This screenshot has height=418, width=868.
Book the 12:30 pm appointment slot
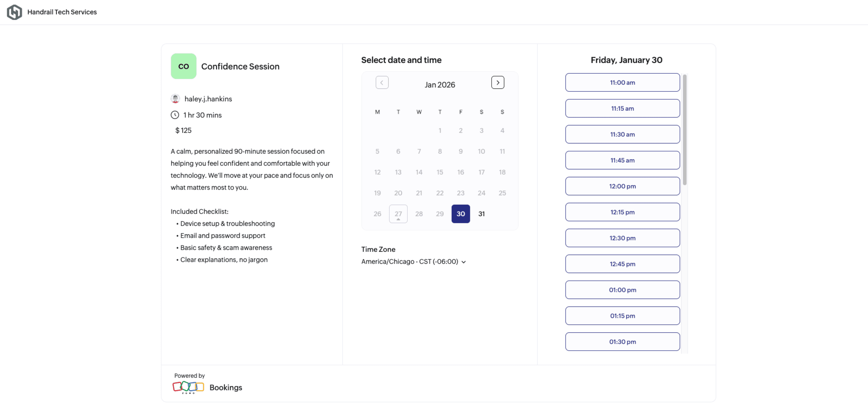622,238
